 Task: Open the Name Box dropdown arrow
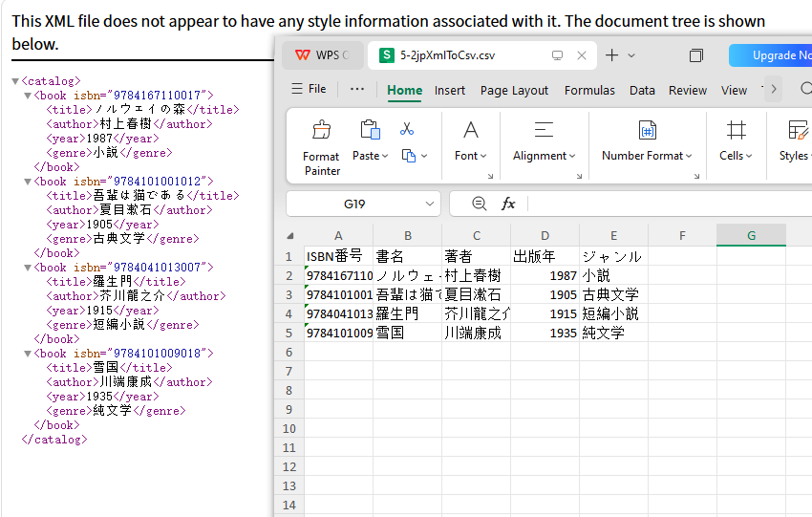(x=429, y=204)
